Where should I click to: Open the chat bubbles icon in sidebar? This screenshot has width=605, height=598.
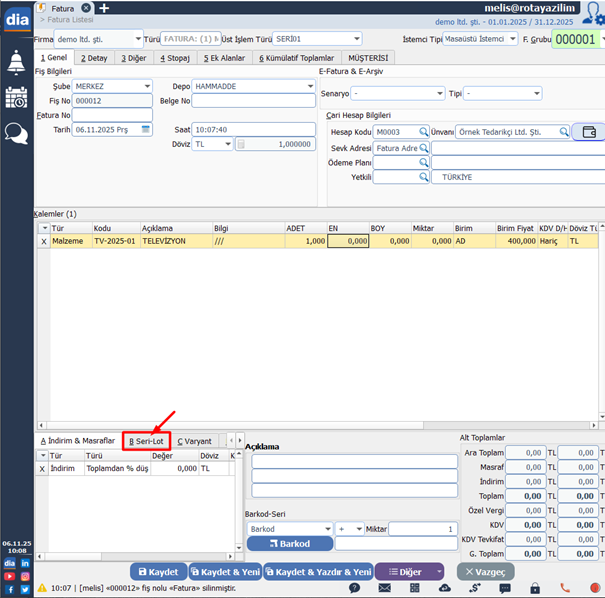click(16, 133)
